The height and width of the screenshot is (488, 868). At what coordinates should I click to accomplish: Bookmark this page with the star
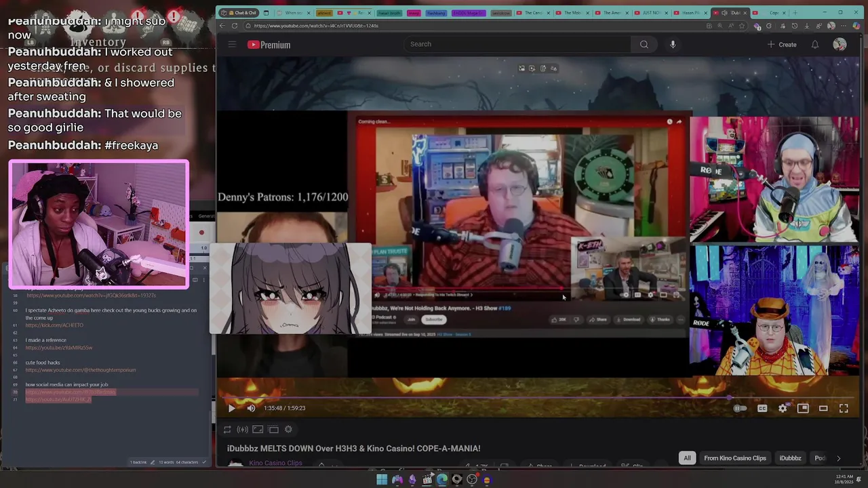[x=741, y=26]
